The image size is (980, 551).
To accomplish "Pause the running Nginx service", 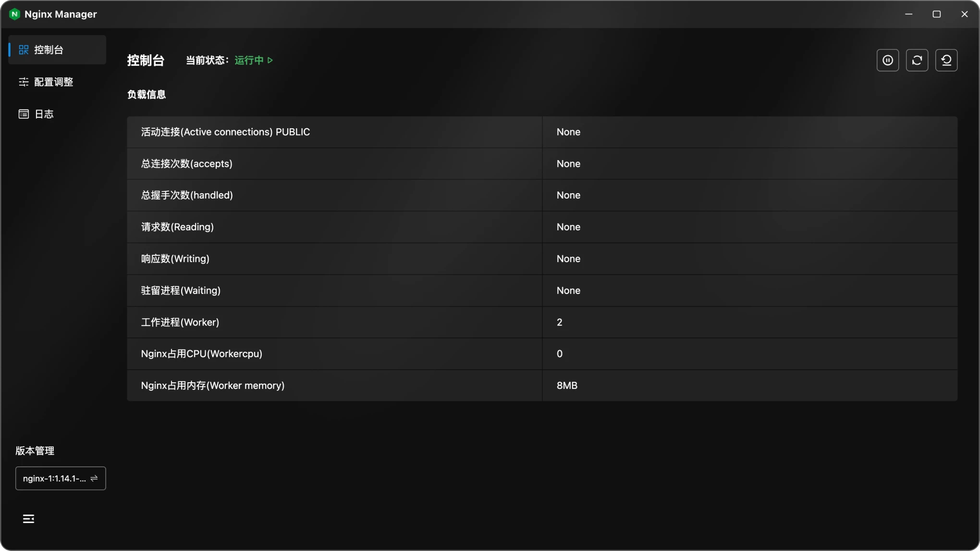I will pos(887,60).
